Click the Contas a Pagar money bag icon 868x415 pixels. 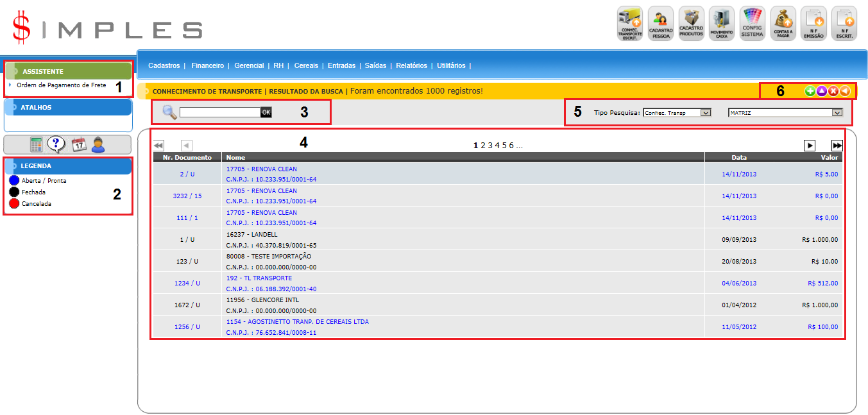click(x=783, y=24)
